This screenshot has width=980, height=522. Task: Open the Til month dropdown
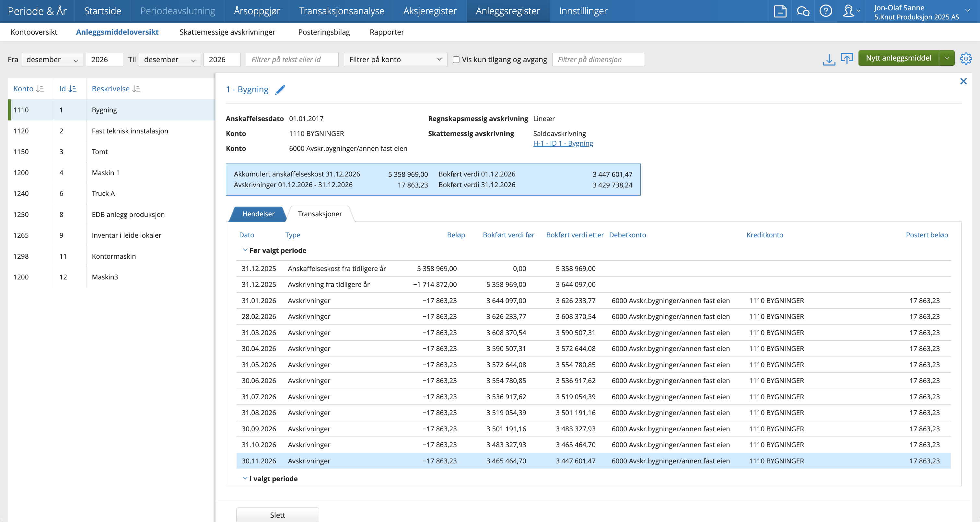coord(170,60)
